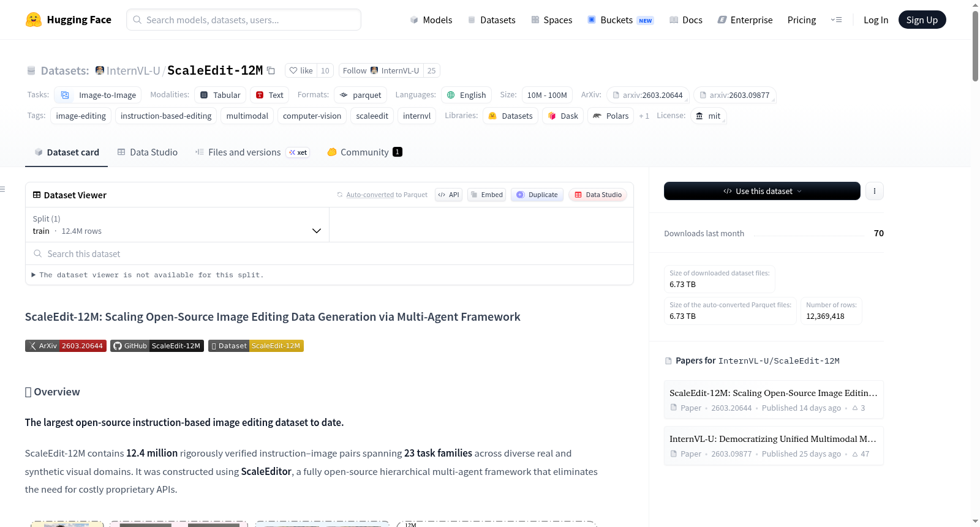This screenshot has height=527, width=980.
Task: Click the search models, datasets, users field
Action: pos(244,20)
